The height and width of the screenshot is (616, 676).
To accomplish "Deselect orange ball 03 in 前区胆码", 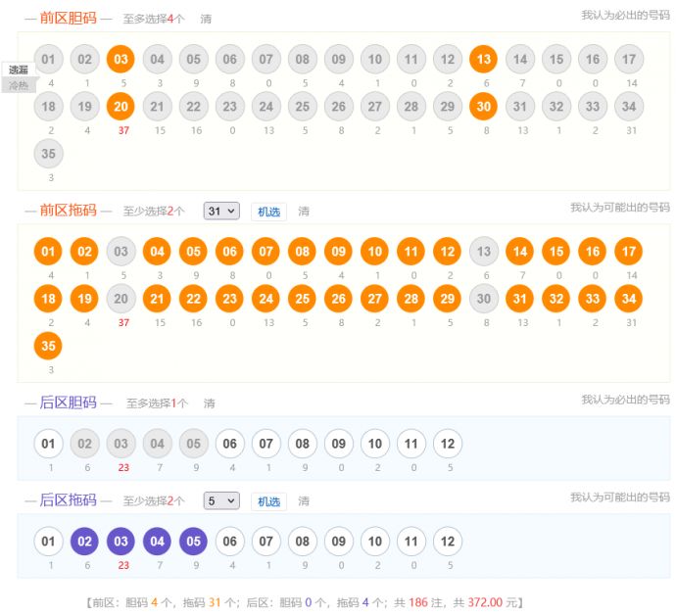I will (x=121, y=60).
